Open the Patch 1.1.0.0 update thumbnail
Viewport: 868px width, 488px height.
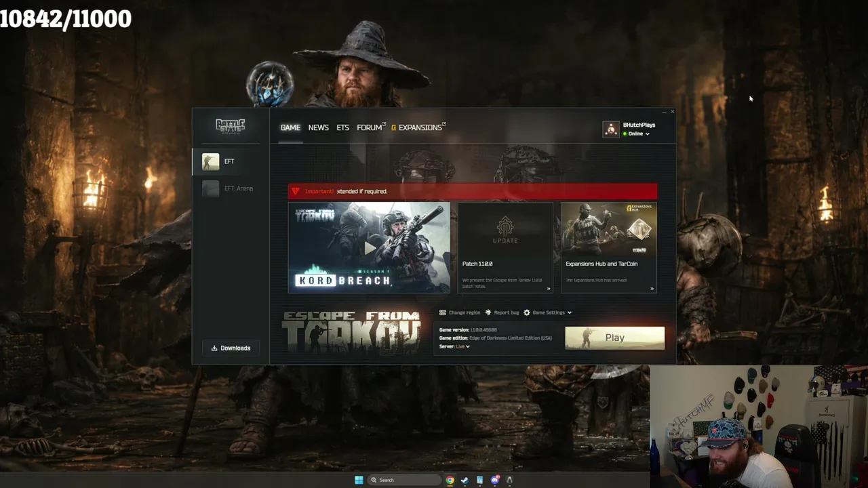pyautogui.click(x=505, y=229)
